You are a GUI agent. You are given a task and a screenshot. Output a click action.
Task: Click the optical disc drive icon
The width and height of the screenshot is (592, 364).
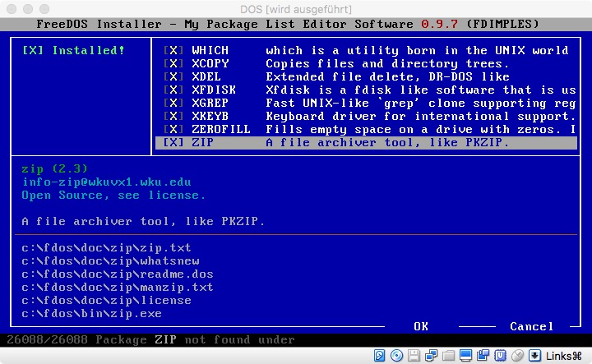click(396, 355)
